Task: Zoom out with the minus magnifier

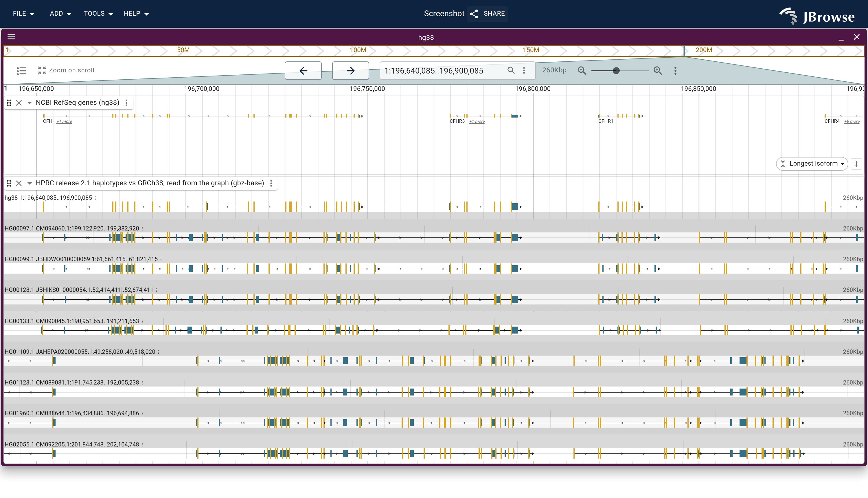Action: point(582,70)
